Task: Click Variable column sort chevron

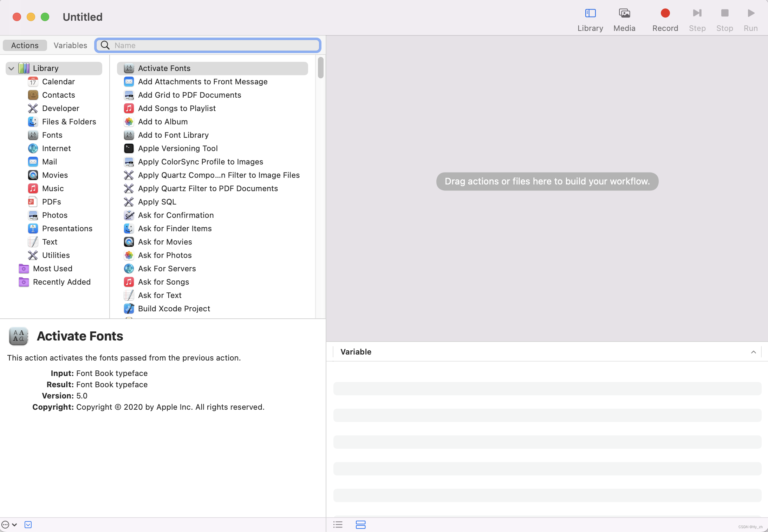Action: pos(753,352)
